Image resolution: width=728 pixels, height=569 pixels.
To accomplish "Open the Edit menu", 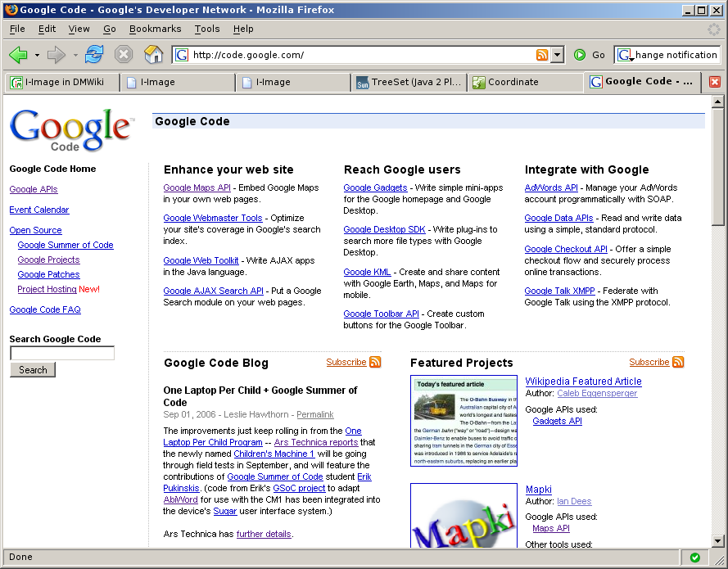I will coord(47,29).
